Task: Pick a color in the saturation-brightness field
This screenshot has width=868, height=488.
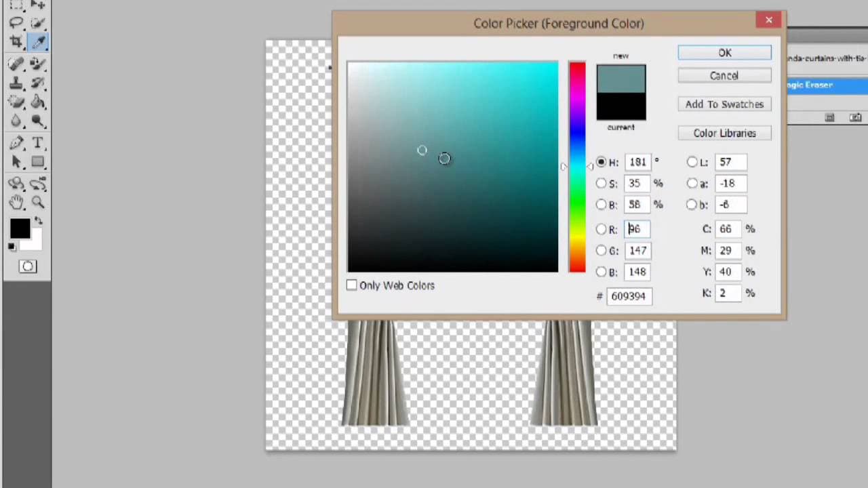Action: tap(453, 167)
